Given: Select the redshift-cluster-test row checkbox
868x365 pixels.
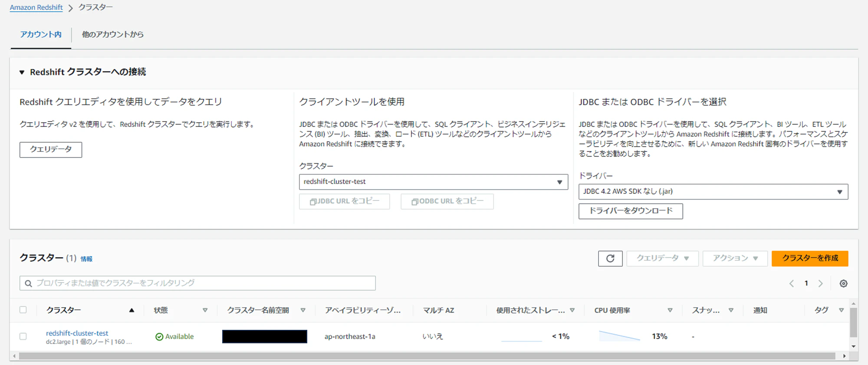Looking at the screenshot, I should pos(23,336).
